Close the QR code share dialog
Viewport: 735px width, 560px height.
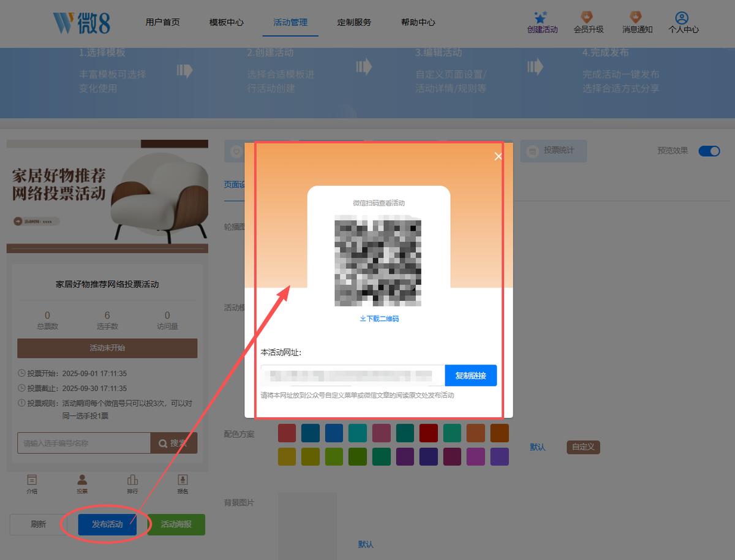(498, 156)
